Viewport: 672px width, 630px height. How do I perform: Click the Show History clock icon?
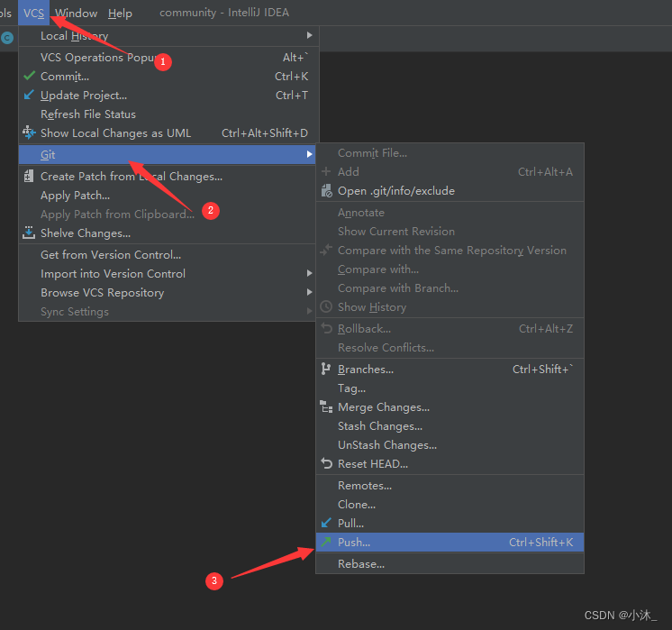pos(326,306)
